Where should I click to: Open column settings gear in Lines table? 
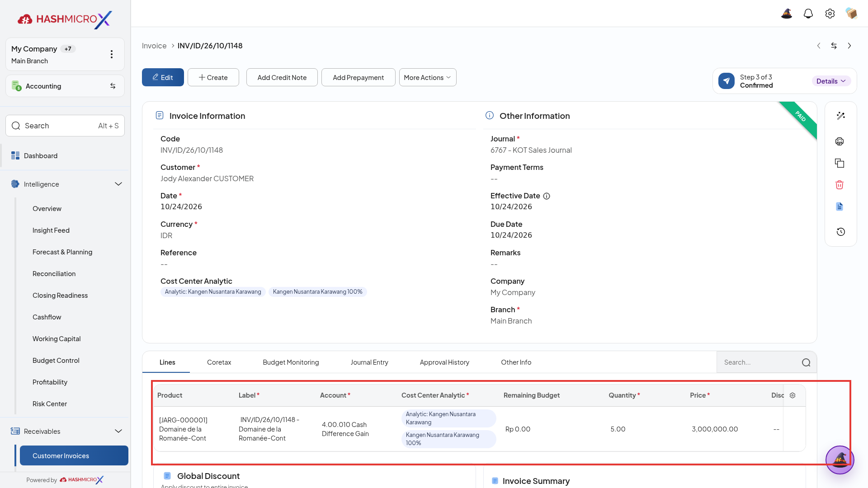coord(793,395)
